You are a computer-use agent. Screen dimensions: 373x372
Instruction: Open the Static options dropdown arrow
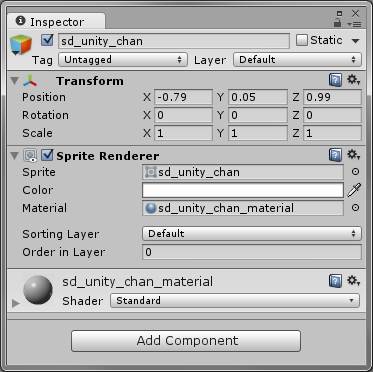[x=355, y=41]
